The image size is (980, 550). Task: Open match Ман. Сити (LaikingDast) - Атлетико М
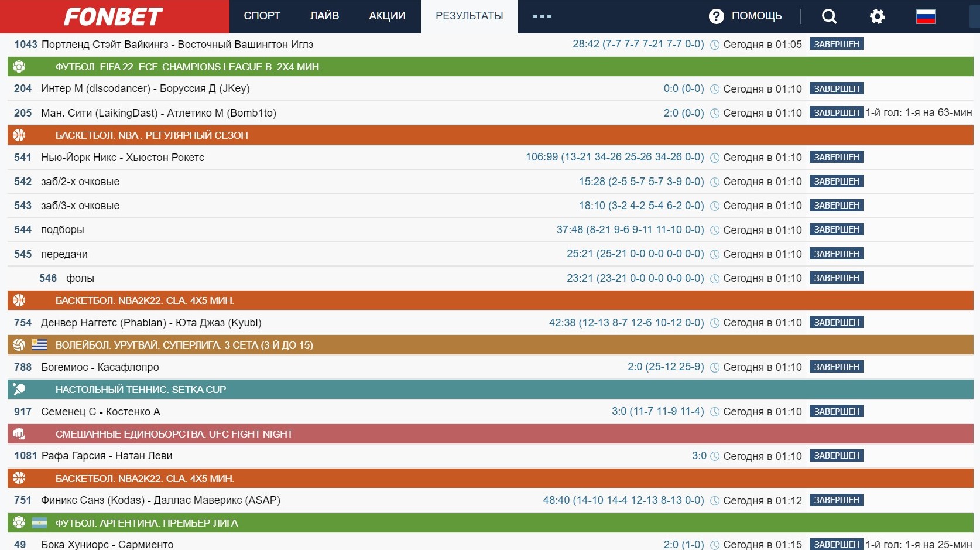159,113
